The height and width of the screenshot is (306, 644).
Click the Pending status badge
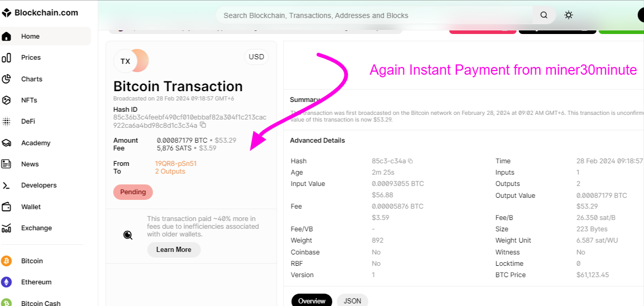pyautogui.click(x=133, y=192)
